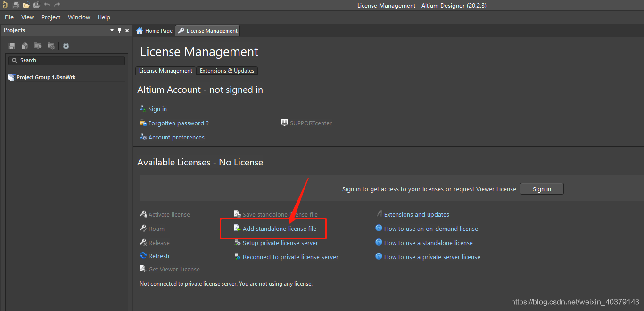Click Save icon in Projects panel toolbar
The height and width of the screenshot is (311, 644).
[x=12, y=46]
